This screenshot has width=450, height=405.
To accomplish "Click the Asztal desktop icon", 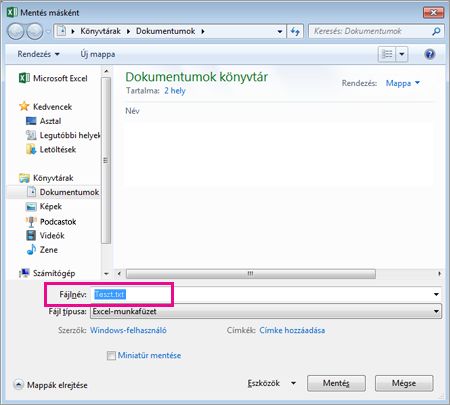I will tap(31, 121).
